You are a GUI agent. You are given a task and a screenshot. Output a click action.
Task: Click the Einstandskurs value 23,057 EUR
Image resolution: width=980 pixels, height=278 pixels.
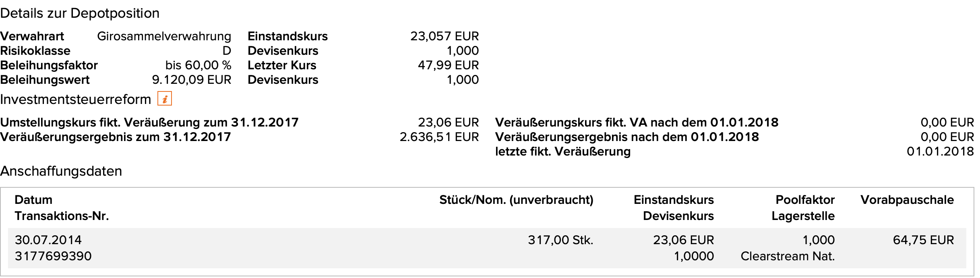[445, 36]
